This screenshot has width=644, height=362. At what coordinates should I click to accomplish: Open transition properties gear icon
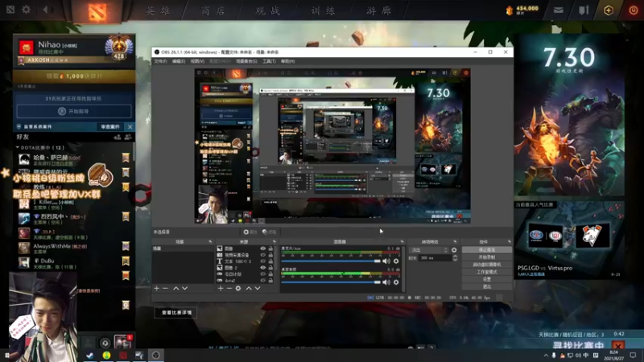pos(454,250)
